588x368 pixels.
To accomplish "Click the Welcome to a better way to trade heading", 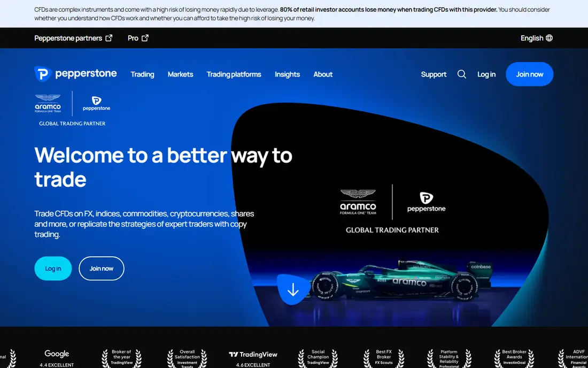I will click(x=163, y=167).
